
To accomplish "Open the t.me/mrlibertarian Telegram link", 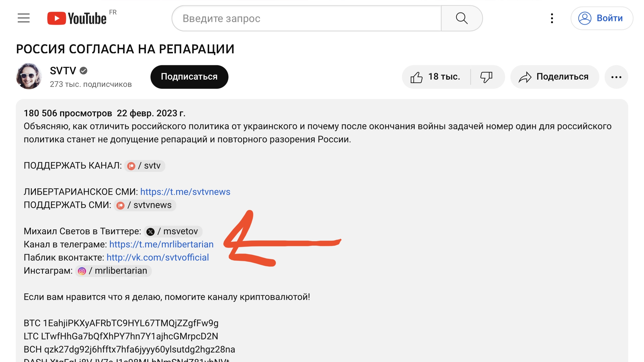I will (x=161, y=244).
